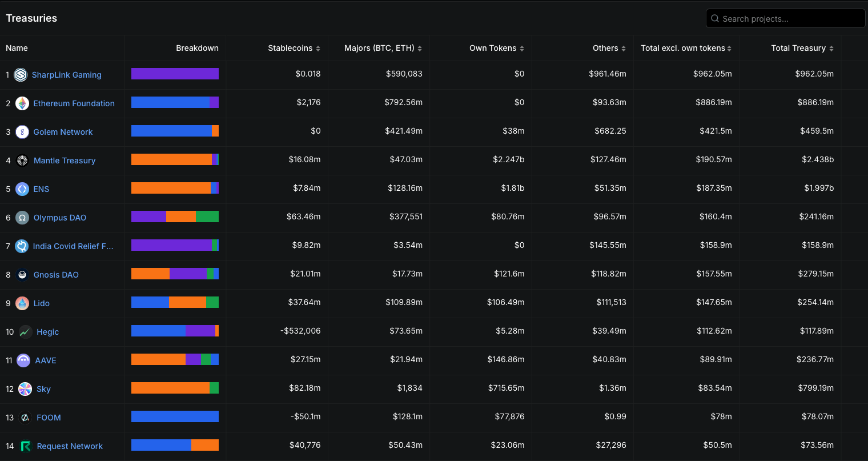
Task: Click the $886.19m total treasury value
Action: coord(815,102)
